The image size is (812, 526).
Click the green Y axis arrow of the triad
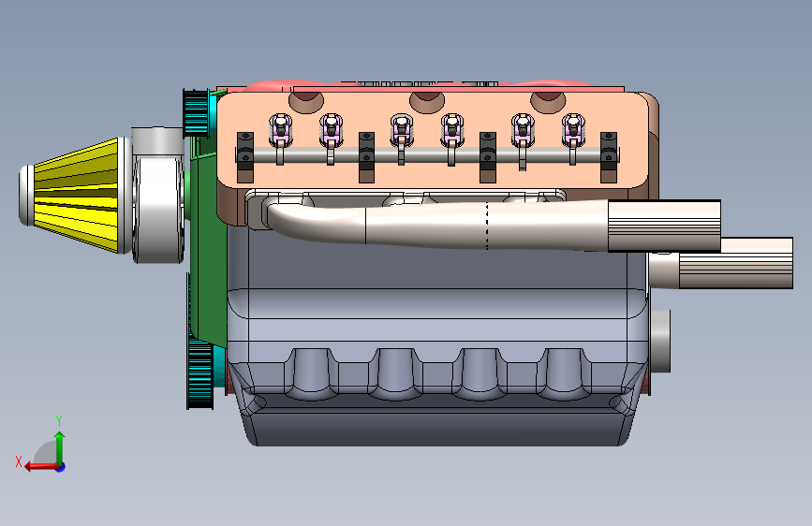coord(60,447)
